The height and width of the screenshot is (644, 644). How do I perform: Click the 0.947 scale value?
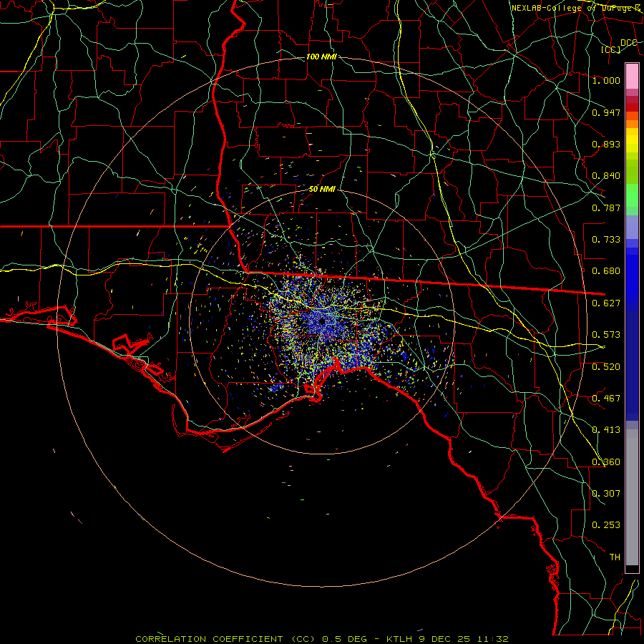tap(606, 112)
